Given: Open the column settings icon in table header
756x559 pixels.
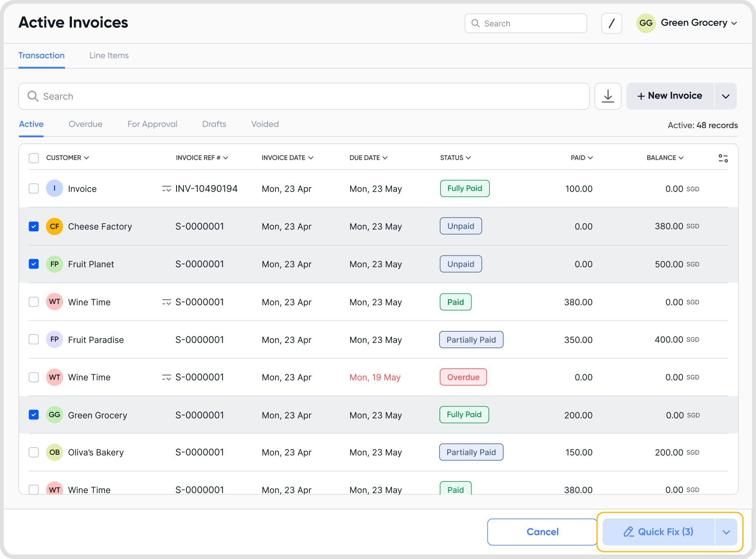Looking at the screenshot, I should coord(723,158).
